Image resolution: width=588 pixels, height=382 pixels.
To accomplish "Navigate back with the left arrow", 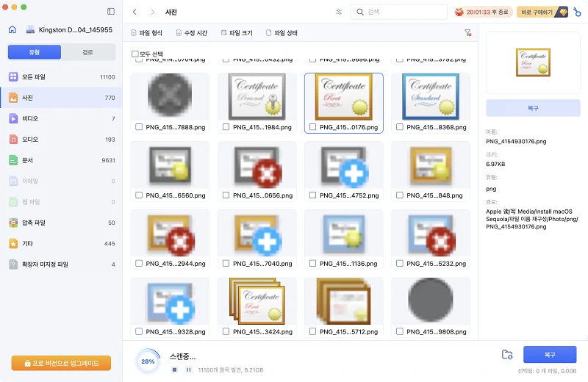I will 135,12.
